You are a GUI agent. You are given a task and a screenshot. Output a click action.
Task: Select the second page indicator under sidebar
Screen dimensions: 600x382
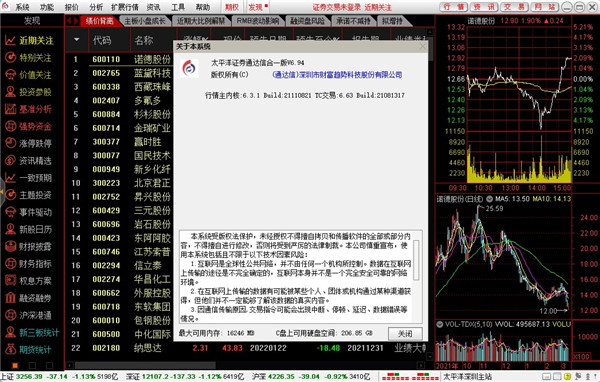coord(32,365)
